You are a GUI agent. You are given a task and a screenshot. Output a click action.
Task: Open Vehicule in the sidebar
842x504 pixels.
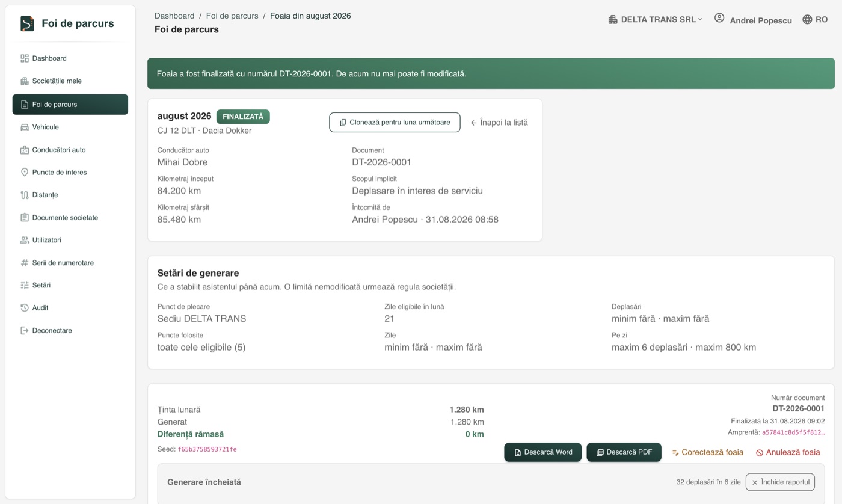pos(70,128)
